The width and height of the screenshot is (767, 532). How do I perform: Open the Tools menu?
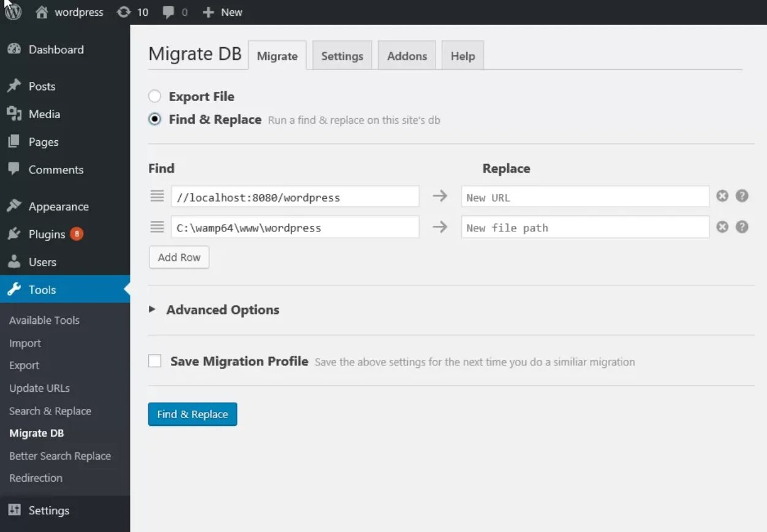tap(65, 290)
